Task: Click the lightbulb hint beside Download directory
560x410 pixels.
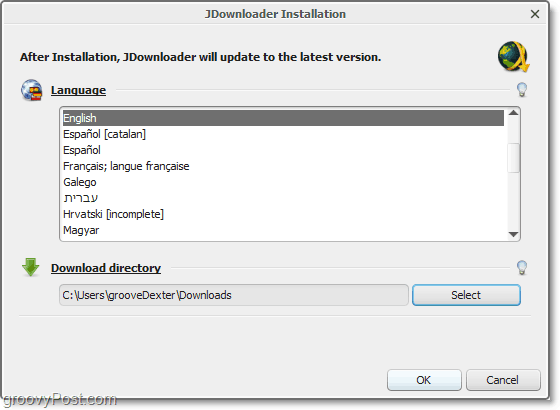Action: click(x=522, y=268)
